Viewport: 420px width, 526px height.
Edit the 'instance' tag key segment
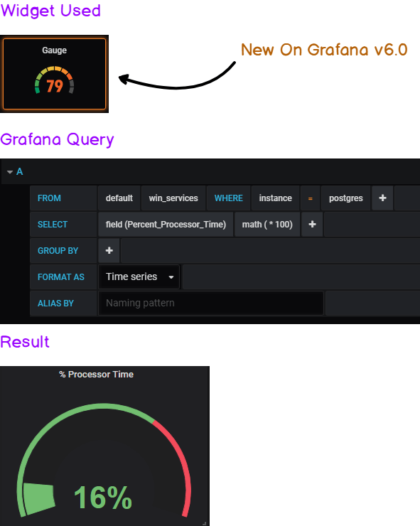(x=275, y=198)
